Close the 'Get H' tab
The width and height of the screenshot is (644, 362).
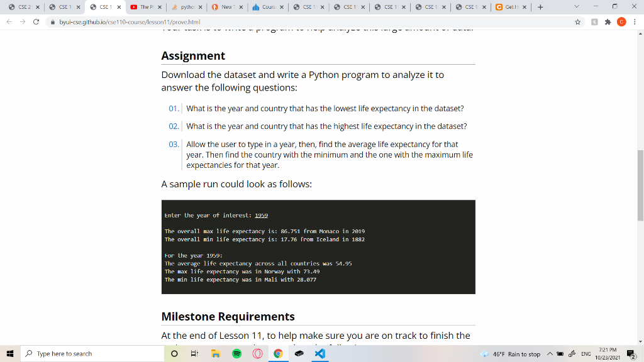point(525,7)
